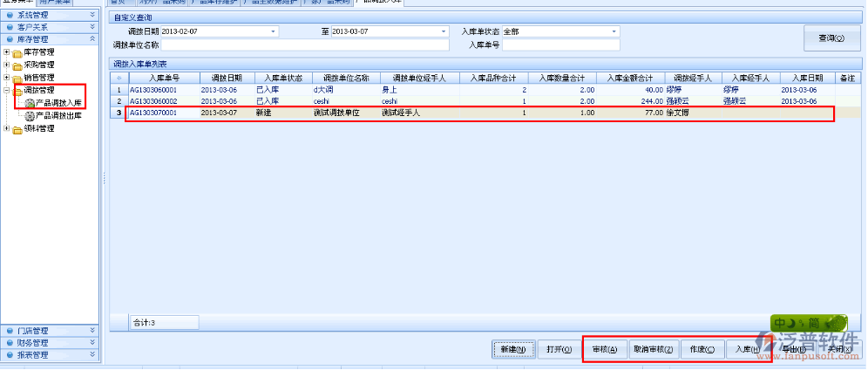Expand the 门店管理 panel with its chevron
Viewport: 868px width, 370px height.
click(92, 331)
